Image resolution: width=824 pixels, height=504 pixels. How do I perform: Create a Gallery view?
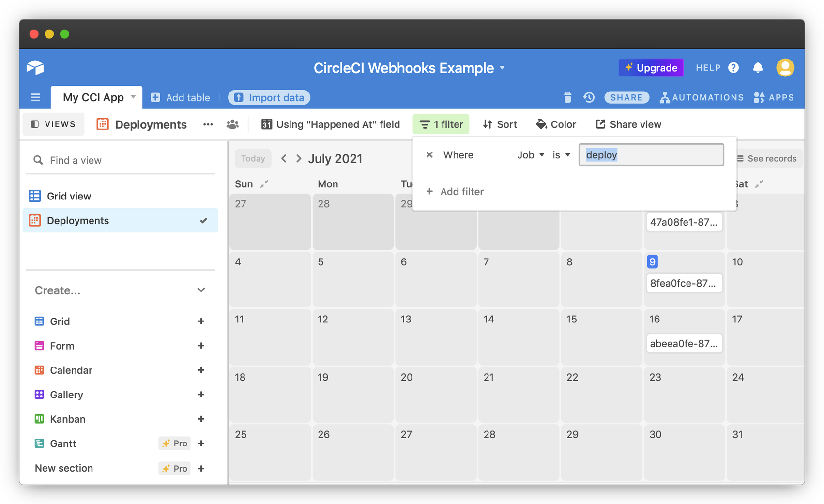tap(66, 395)
